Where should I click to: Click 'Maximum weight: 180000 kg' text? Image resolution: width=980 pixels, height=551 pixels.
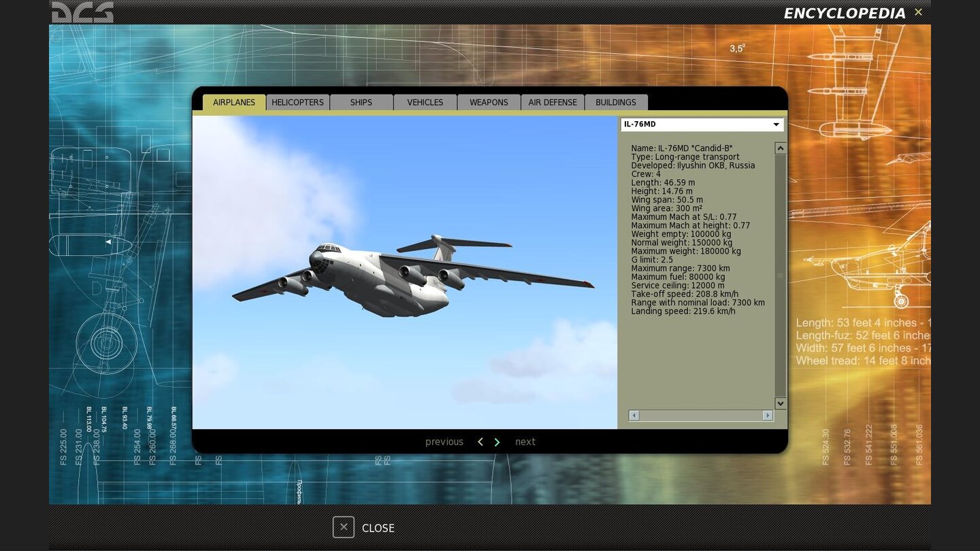pyautogui.click(x=686, y=251)
